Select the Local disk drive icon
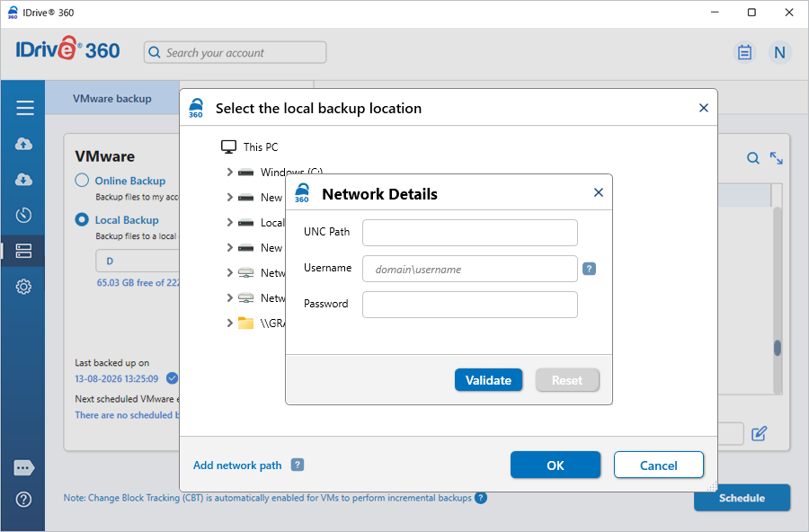Viewport: 809px width, 532px height. (x=246, y=222)
